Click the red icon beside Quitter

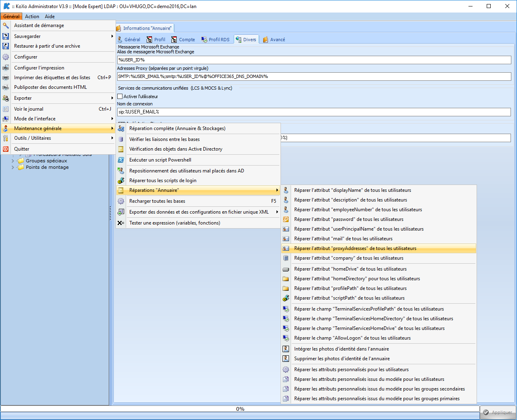point(6,149)
